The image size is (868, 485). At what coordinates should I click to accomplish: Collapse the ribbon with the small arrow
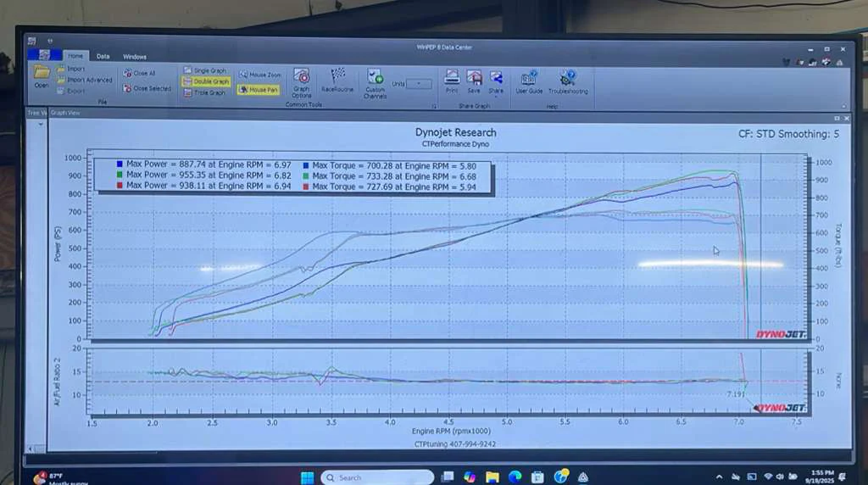[844, 106]
